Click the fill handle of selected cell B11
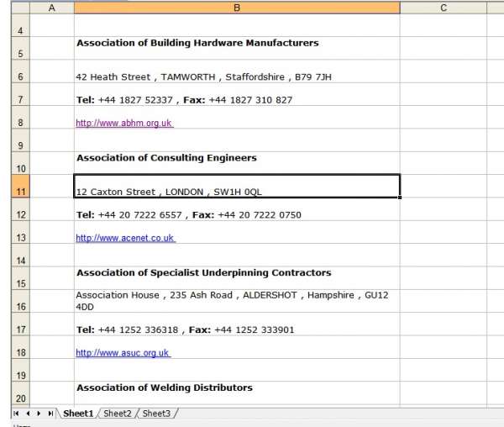The width and height of the screenshot is (504, 427). click(x=400, y=198)
